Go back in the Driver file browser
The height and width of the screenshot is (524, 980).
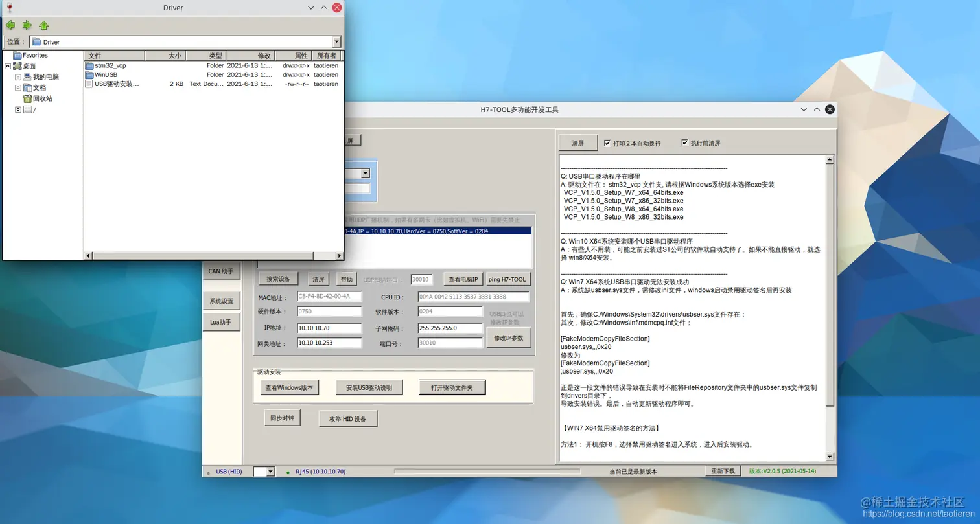(10, 25)
